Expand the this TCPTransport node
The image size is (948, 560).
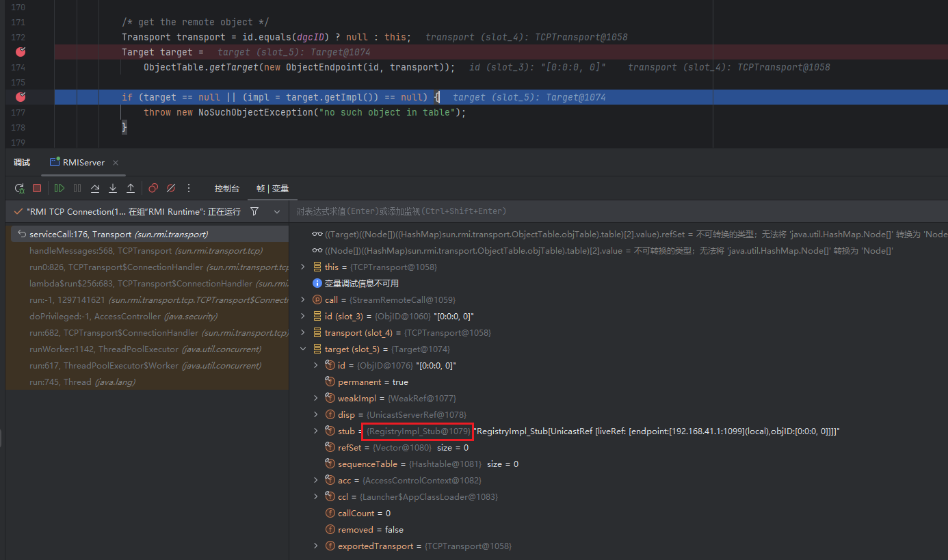click(304, 267)
